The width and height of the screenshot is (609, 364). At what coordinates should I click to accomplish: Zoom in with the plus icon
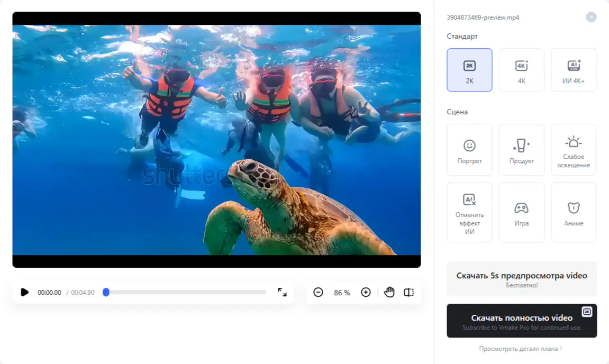coord(366,292)
